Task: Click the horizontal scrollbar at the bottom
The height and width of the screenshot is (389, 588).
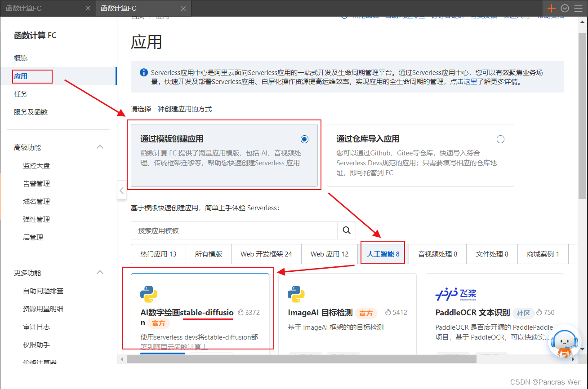Action: click(x=301, y=359)
